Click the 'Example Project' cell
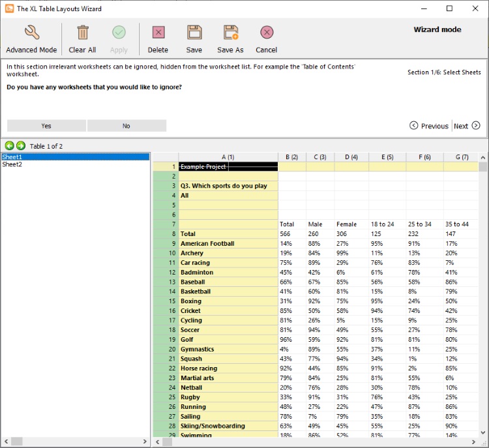This screenshot has height=448, width=489. pos(228,166)
